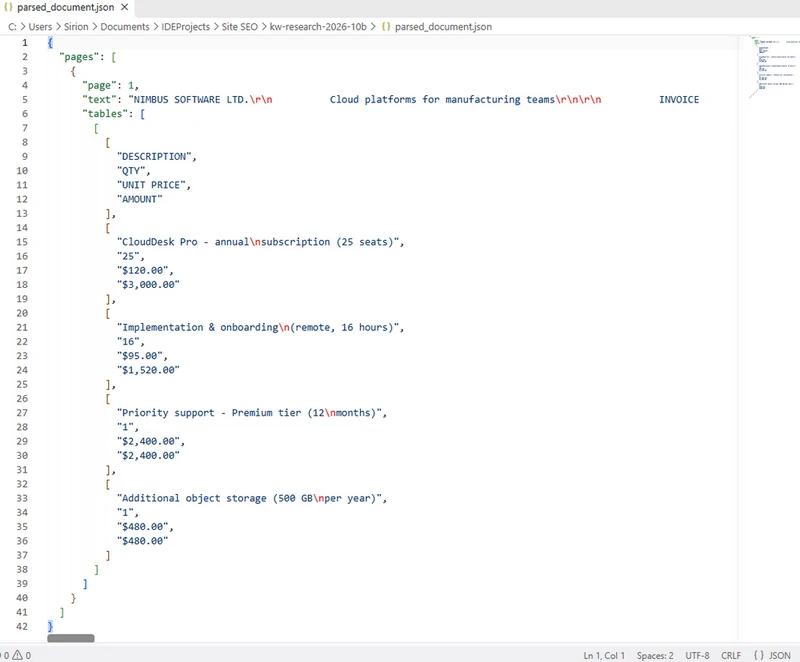Click the CloudDesk Pro annual subscription string
Viewport: 800px width, 662px height.
258,242
